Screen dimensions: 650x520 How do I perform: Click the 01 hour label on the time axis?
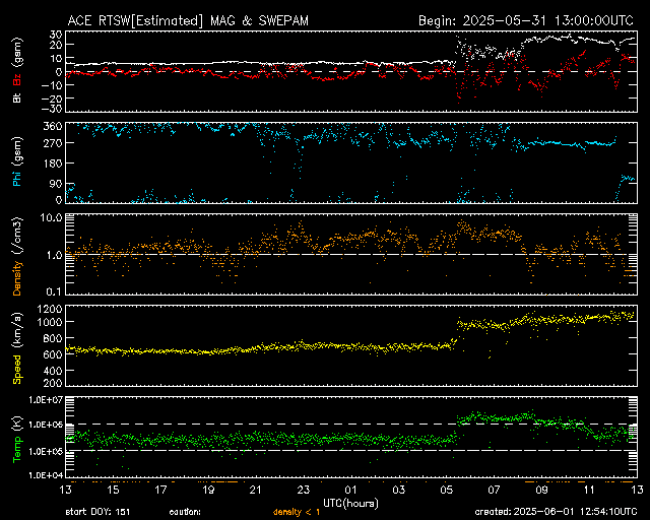(351, 490)
